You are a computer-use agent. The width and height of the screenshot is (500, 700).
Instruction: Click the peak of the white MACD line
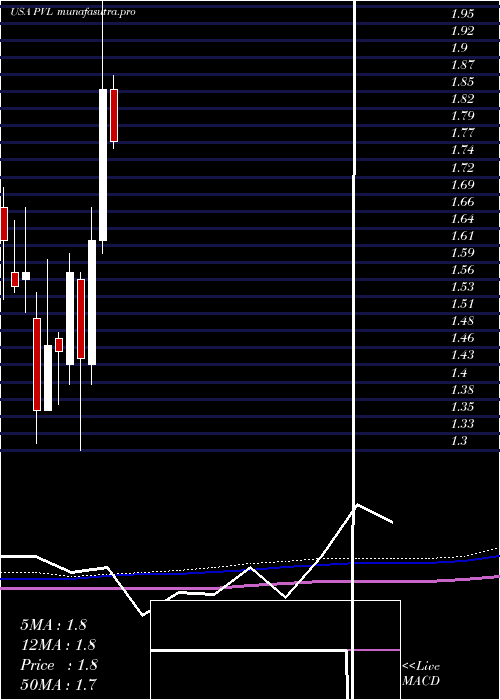tap(357, 504)
